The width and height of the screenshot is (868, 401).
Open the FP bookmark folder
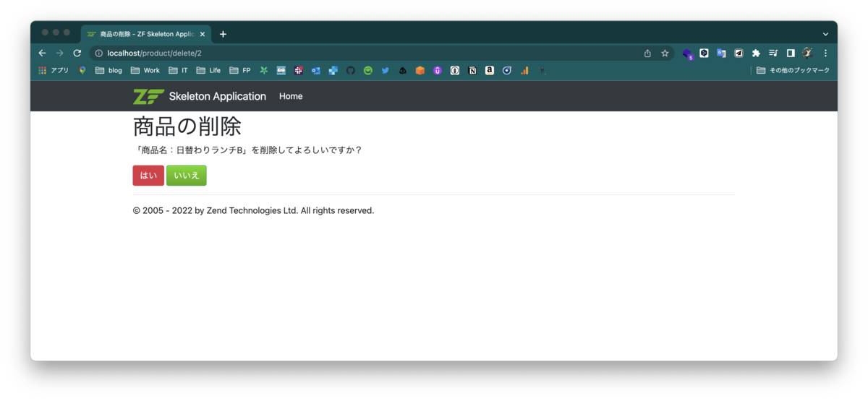[240, 70]
